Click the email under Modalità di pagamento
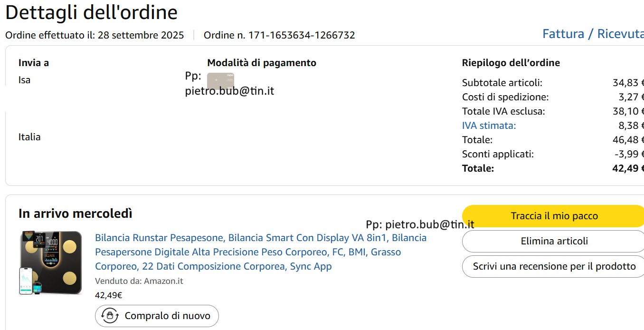644x330 pixels. click(229, 91)
